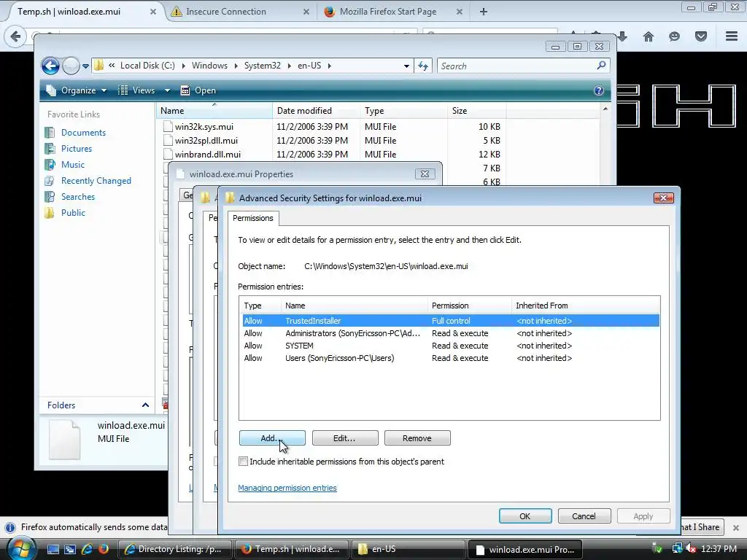The width and height of the screenshot is (747, 560).
Task: Sort files by Size column
Action: click(476, 111)
